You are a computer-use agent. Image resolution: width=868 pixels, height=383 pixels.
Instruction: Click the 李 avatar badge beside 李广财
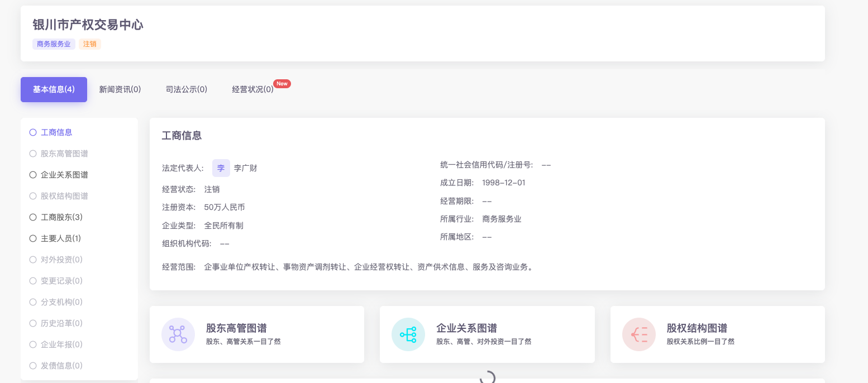pos(221,168)
